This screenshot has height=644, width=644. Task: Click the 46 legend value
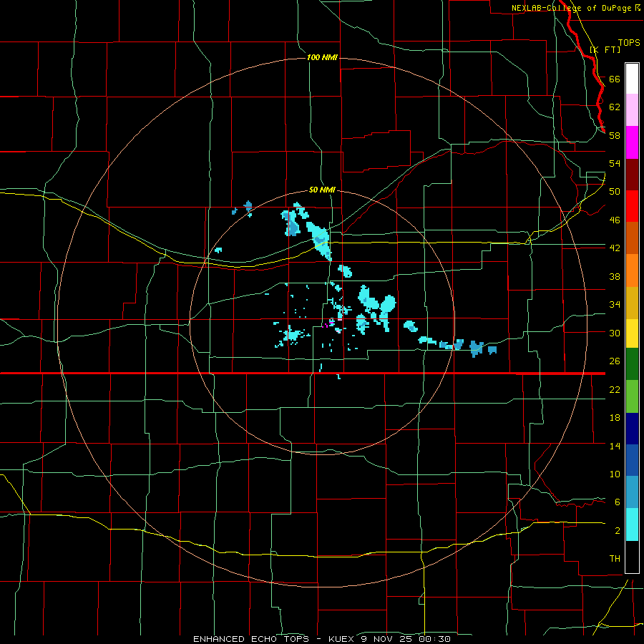[615, 220]
